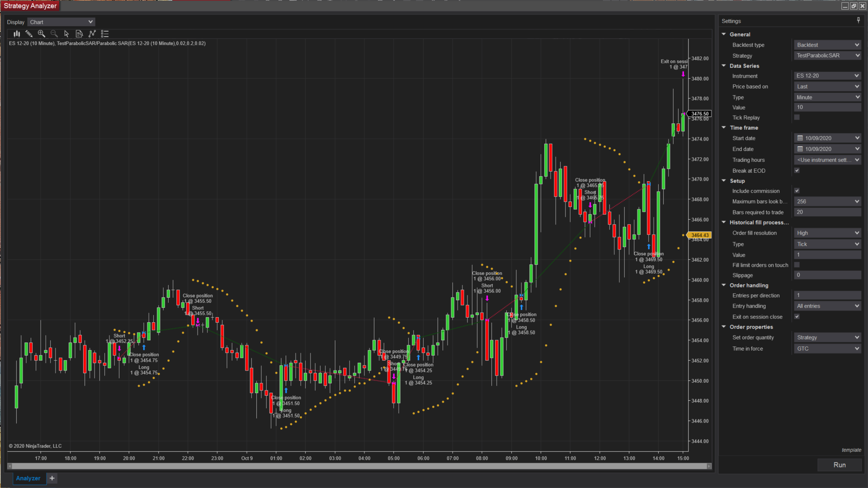Pin the Settings panel
The width and height of the screenshot is (868, 488).
858,20
